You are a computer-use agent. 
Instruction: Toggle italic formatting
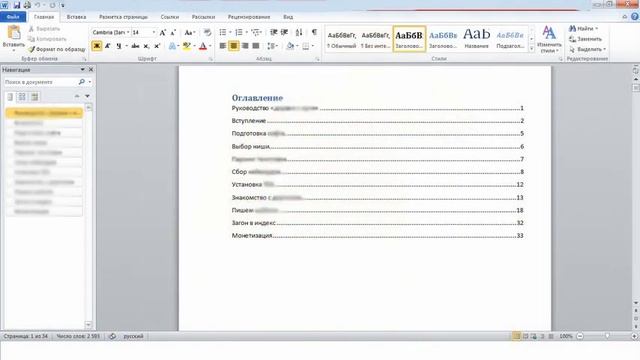coord(107,46)
